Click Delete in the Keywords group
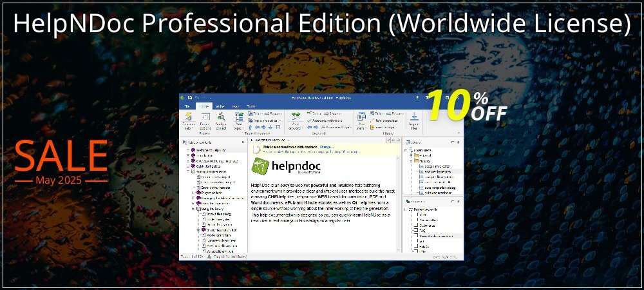This screenshot has height=290, width=644. [x=315, y=113]
